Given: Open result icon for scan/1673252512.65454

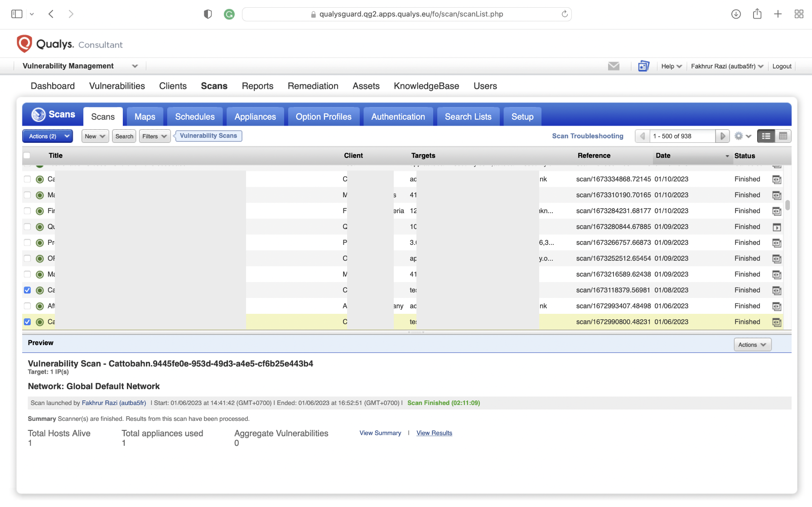Looking at the screenshot, I should tap(777, 259).
